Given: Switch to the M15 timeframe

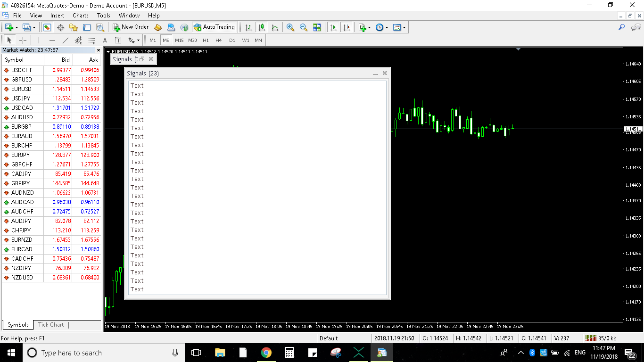Looking at the screenshot, I should point(179,40).
